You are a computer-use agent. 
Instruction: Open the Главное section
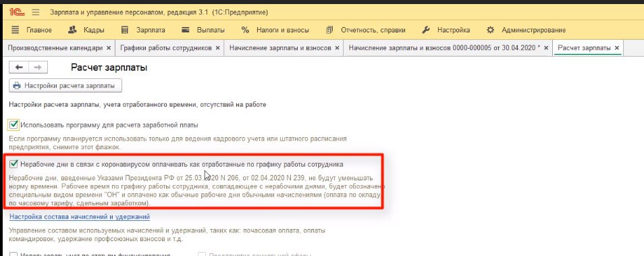(32, 30)
